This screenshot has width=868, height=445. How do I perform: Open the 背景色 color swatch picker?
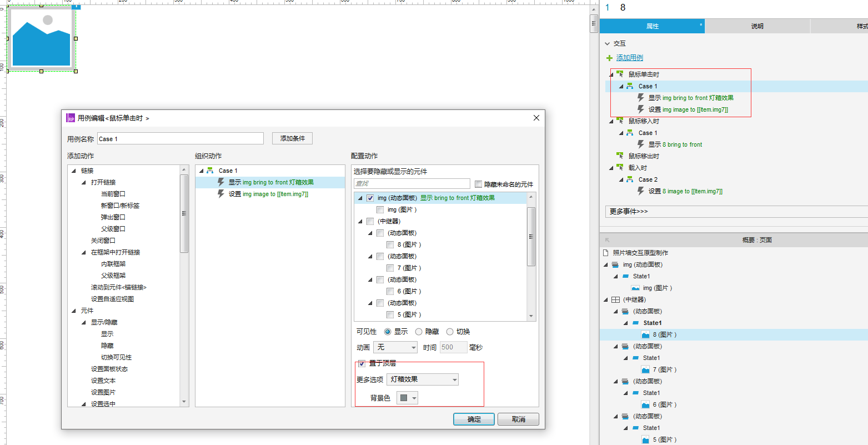(407, 398)
